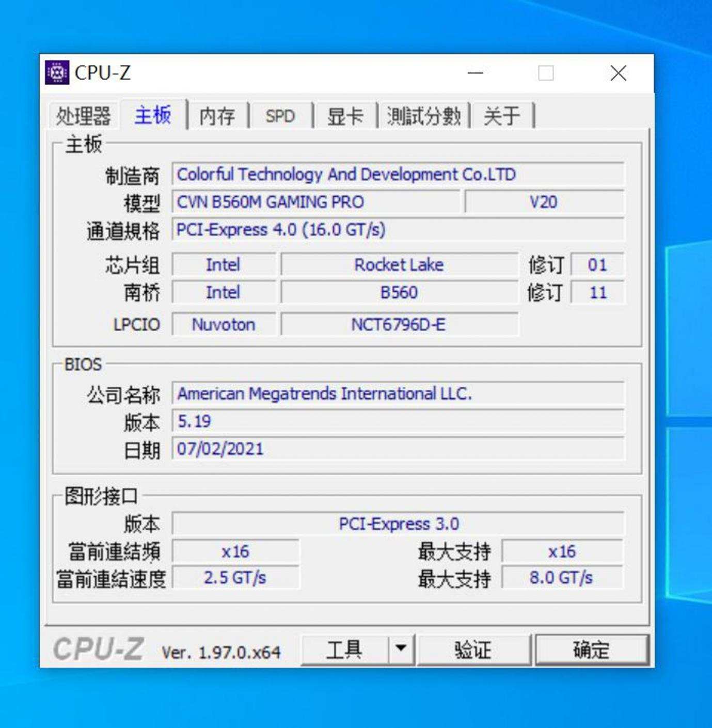Click the 验证 button
Viewport: 712px width, 728px height.
tap(473, 650)
